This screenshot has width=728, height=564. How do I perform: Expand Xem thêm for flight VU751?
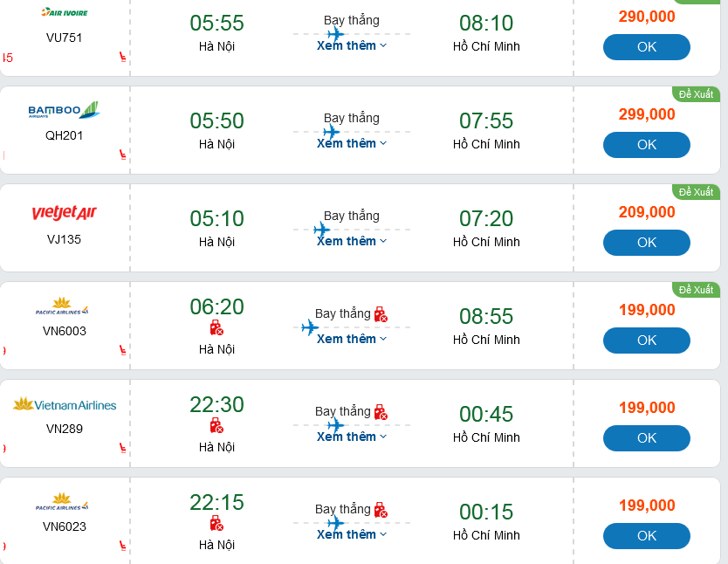coord(351,45)
